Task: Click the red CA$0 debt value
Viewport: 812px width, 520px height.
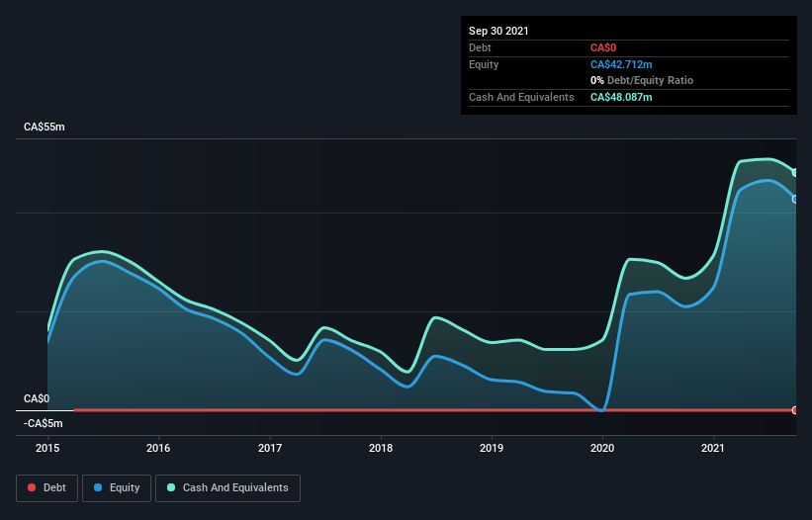Action: pos(603,48)
